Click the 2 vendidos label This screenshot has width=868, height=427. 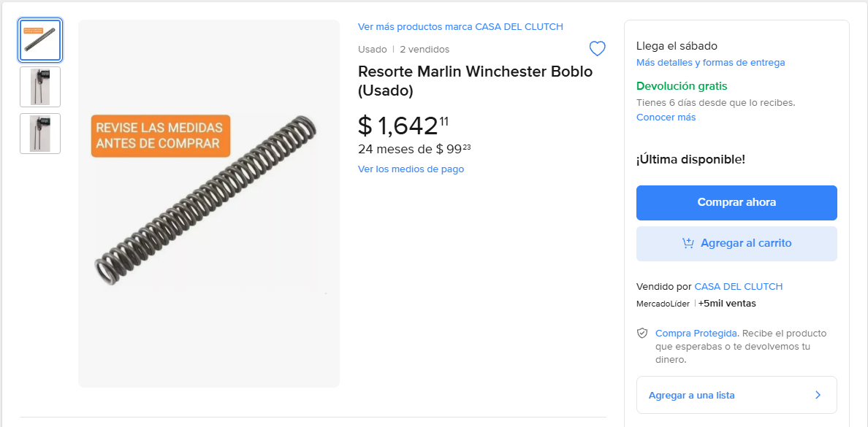[425, 50]
